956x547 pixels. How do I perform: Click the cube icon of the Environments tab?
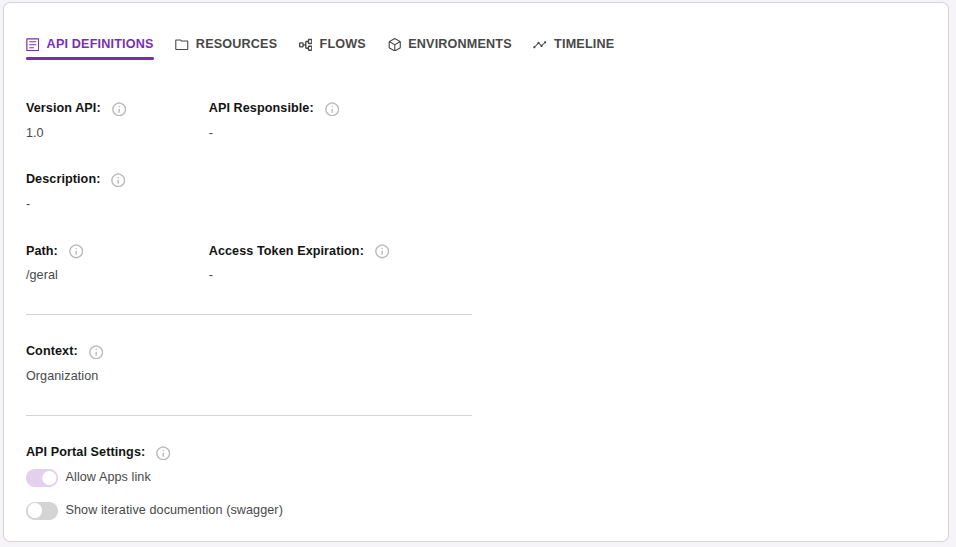click(x=395, y=45)
